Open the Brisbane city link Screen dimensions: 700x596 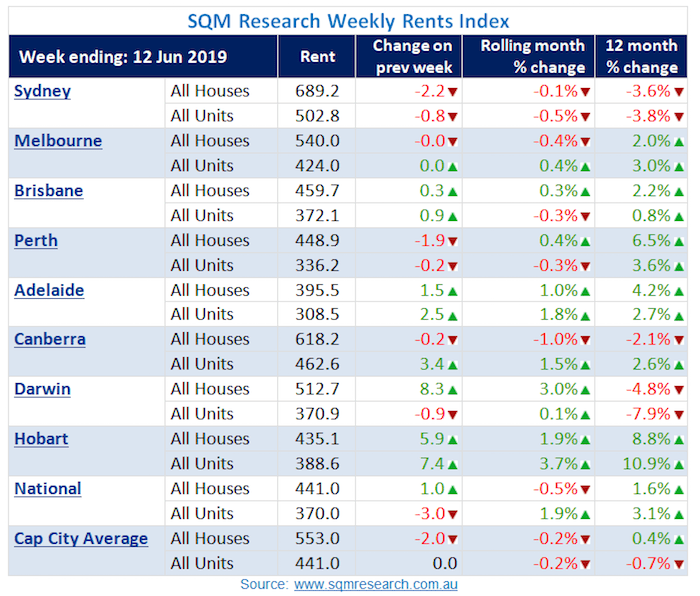click(49, 191)
